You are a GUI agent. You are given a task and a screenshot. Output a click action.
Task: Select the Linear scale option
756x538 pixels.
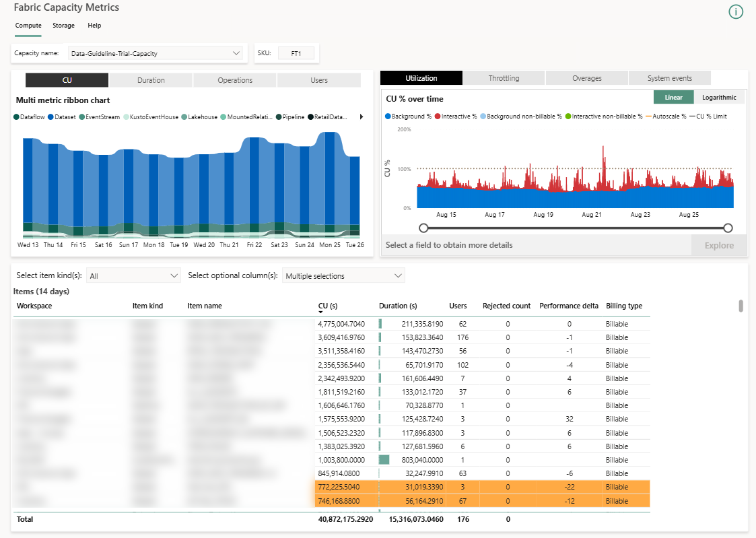coord(673,98)
